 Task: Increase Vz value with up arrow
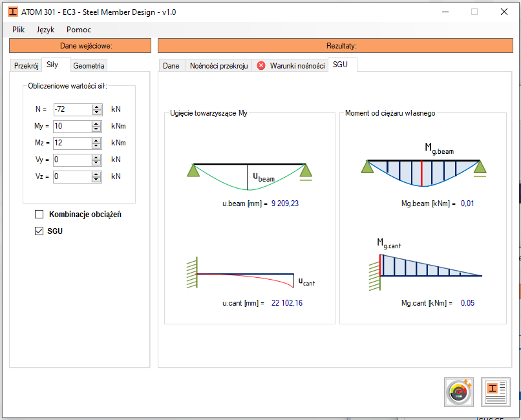click(x=96, y=174)
